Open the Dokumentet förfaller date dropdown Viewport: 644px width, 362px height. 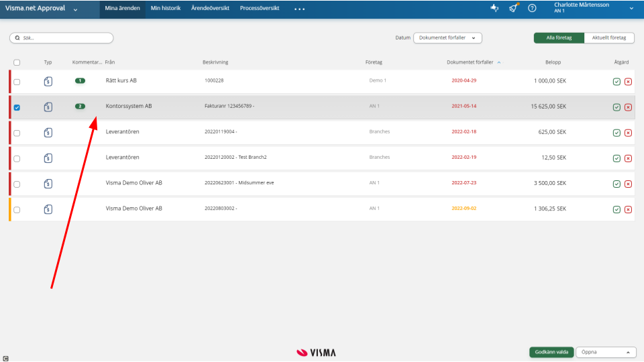pos(447,38)
